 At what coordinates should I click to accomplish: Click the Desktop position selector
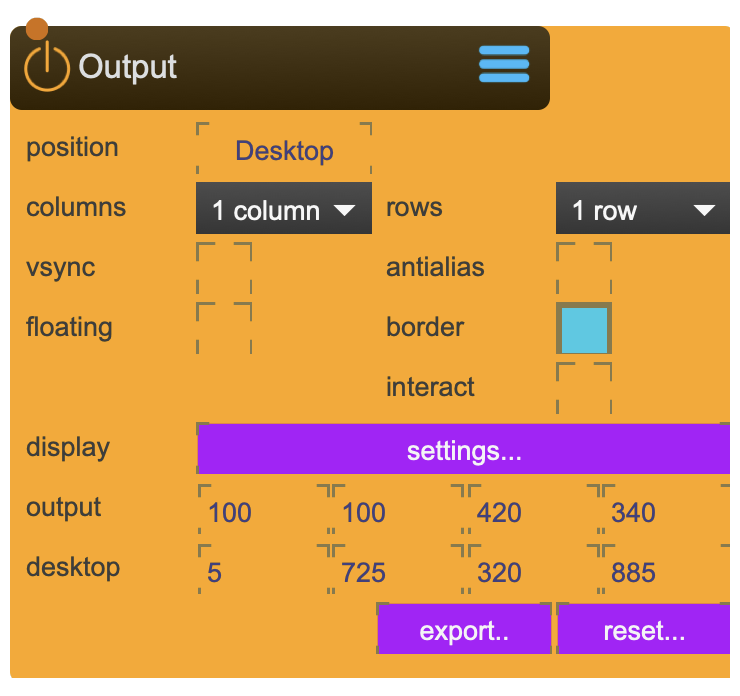point(284,151)
